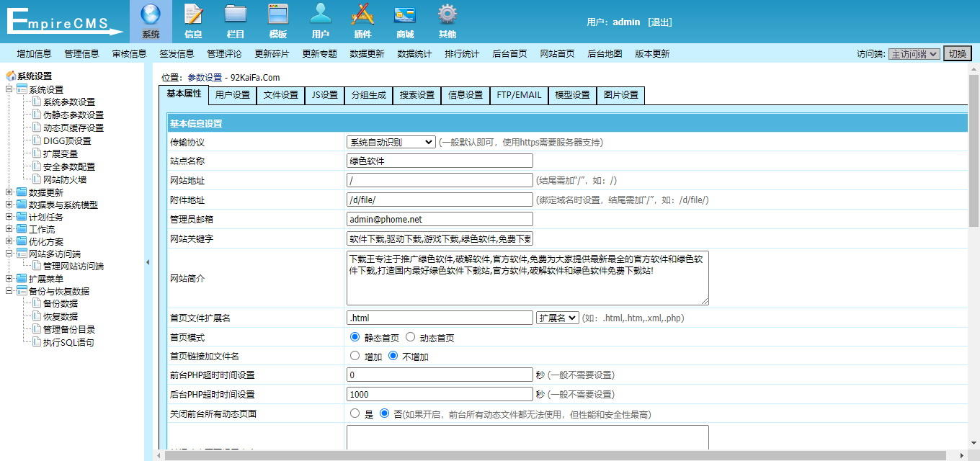The height and width of the screenshot is (461, 980).
Task: Select 不增加 for 首页链接加文件名
Action: pos(393,355)
